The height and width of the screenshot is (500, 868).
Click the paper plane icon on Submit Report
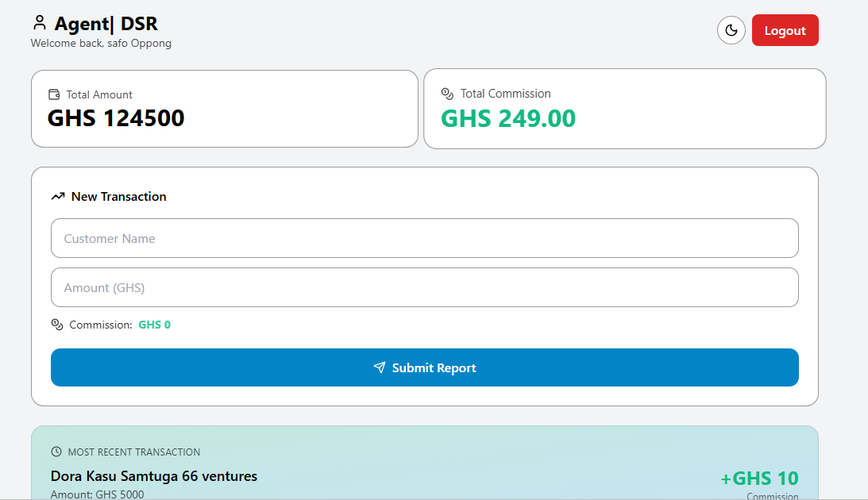[380, 367]
